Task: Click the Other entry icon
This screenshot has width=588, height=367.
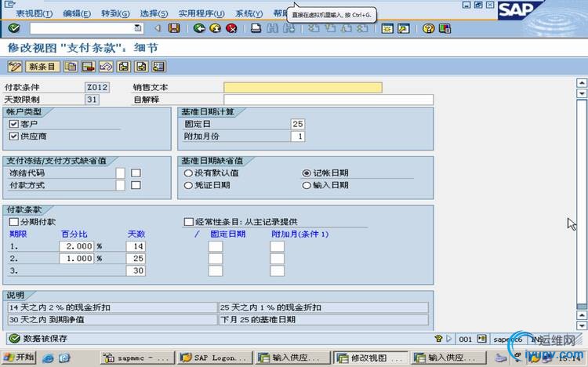Action: 158,67
